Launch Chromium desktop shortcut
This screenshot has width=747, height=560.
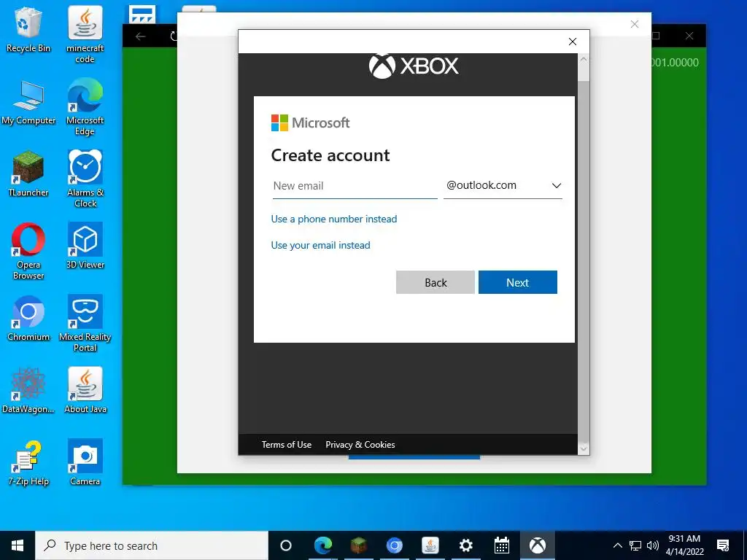[28, 318]
